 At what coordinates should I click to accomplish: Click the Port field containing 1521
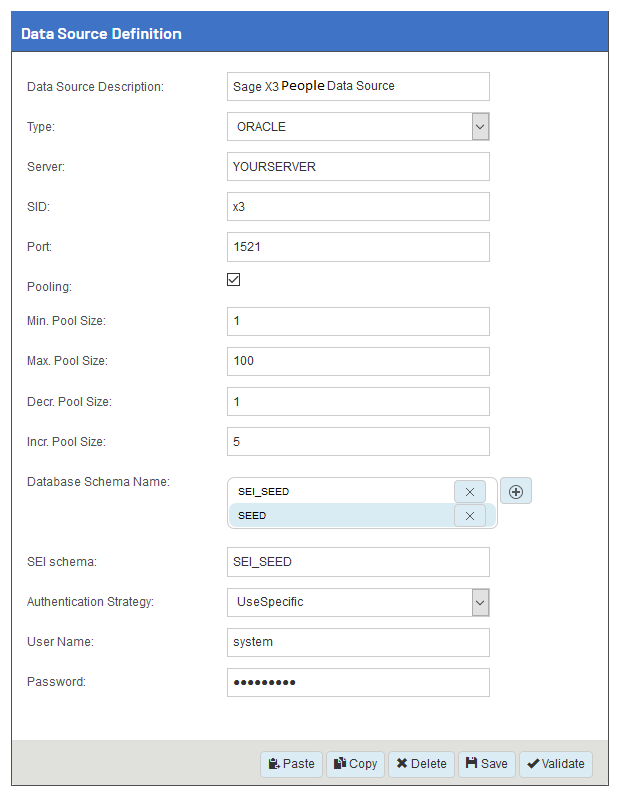click(x=358, y=247)
